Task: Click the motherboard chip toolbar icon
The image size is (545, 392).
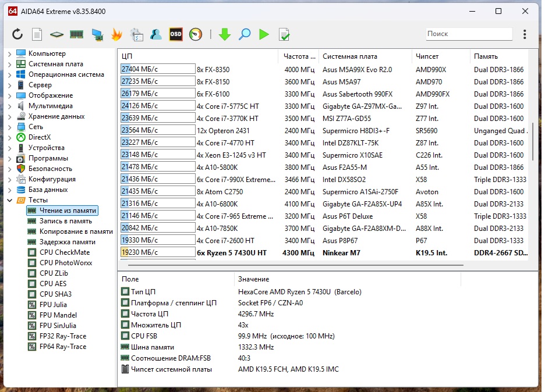Action: tap(56, 34)
